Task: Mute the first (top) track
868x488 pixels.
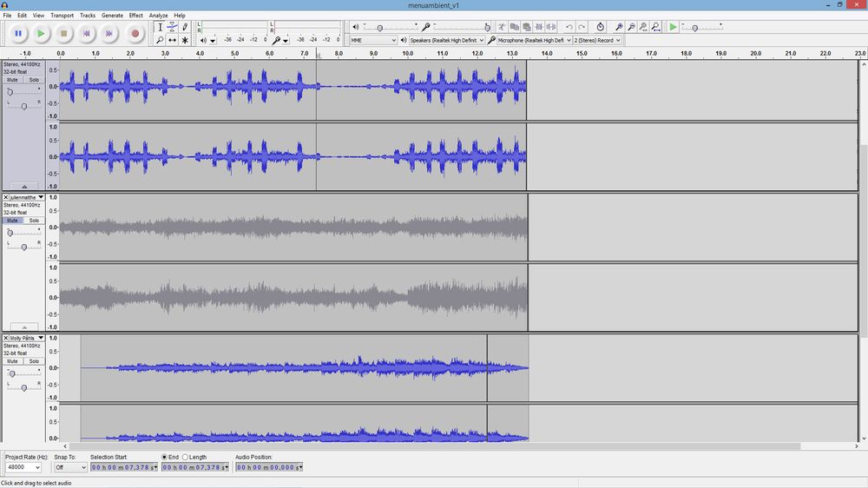Action: 12,80
